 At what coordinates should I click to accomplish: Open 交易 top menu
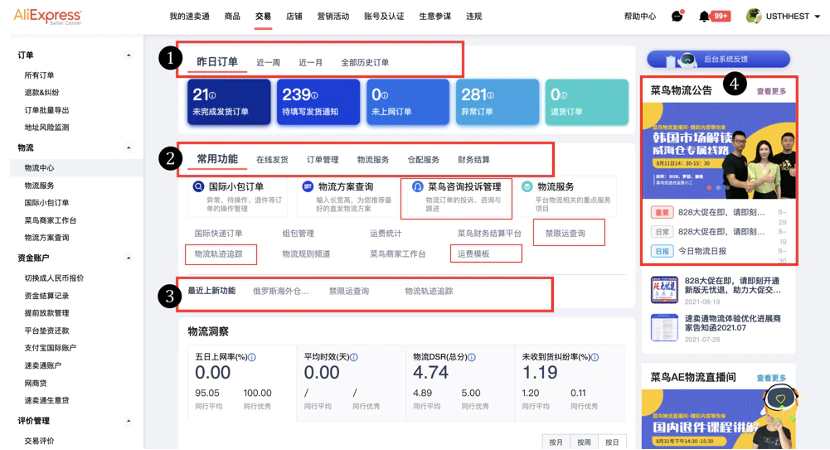(263, 16)
